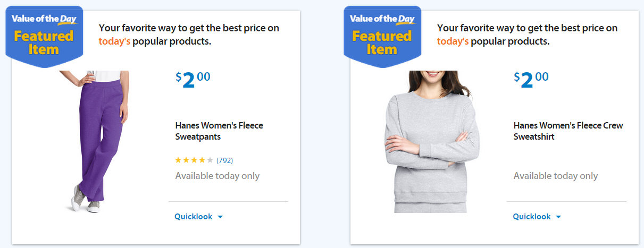
Task: Click "Available today only" under the sweatpants
Action: [x=218, y=176]
